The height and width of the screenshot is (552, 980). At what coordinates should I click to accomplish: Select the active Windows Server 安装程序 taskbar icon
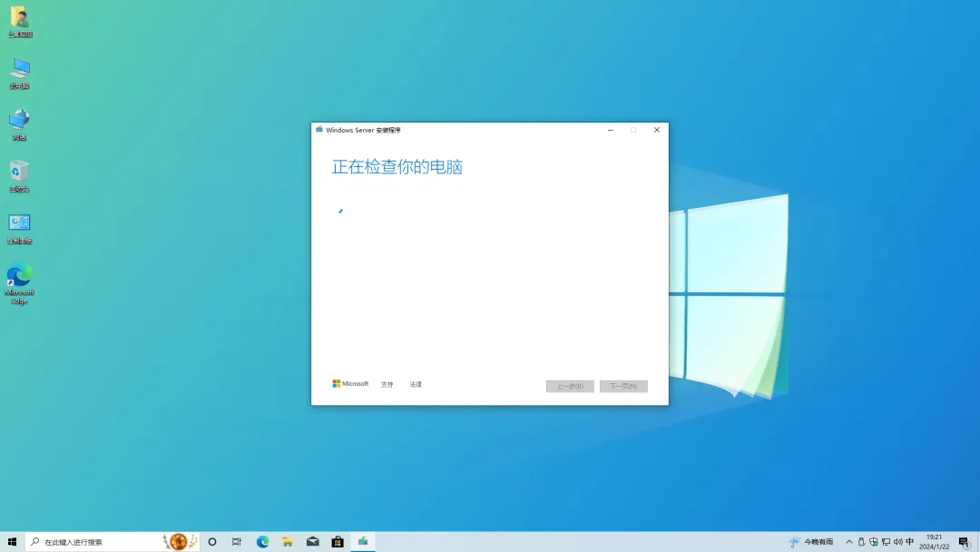point(363,541)
